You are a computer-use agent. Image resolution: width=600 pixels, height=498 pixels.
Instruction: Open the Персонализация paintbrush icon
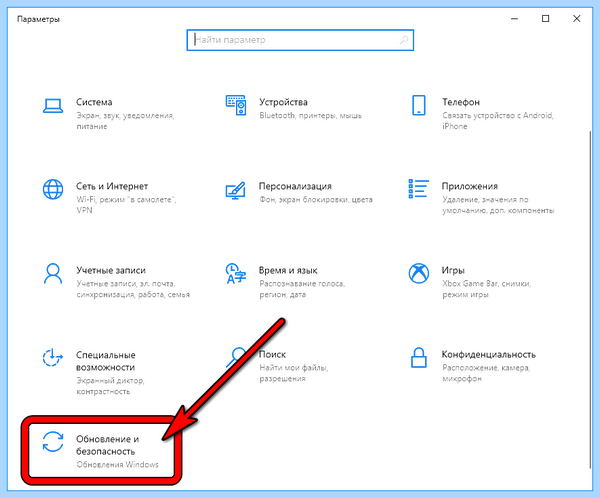[x=235, y=190]
